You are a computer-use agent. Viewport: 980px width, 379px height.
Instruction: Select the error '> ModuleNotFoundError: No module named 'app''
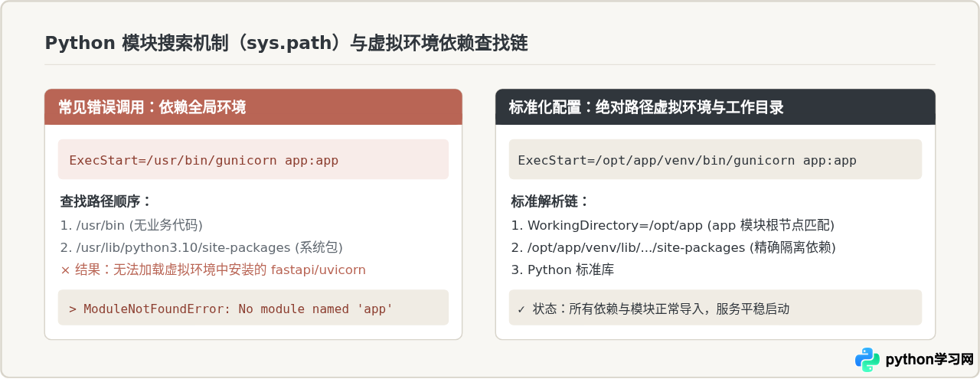(x=230, y=309)
